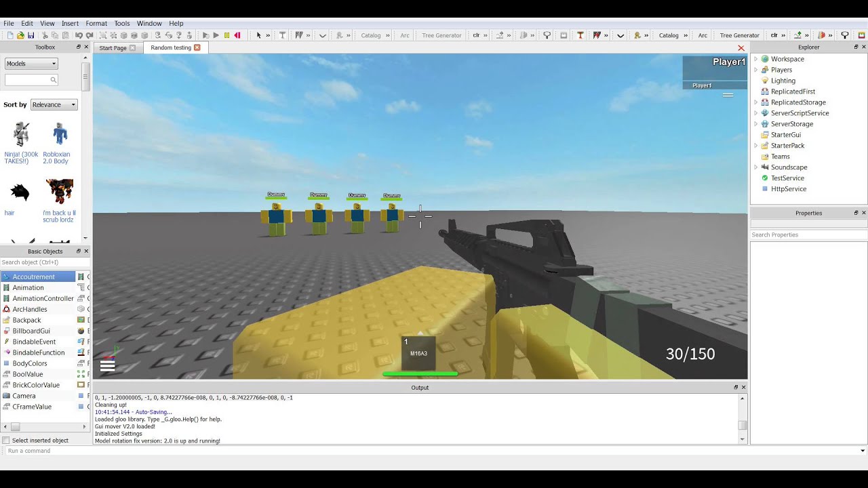
Task: Pause the running test session
Action: [226, 35]
